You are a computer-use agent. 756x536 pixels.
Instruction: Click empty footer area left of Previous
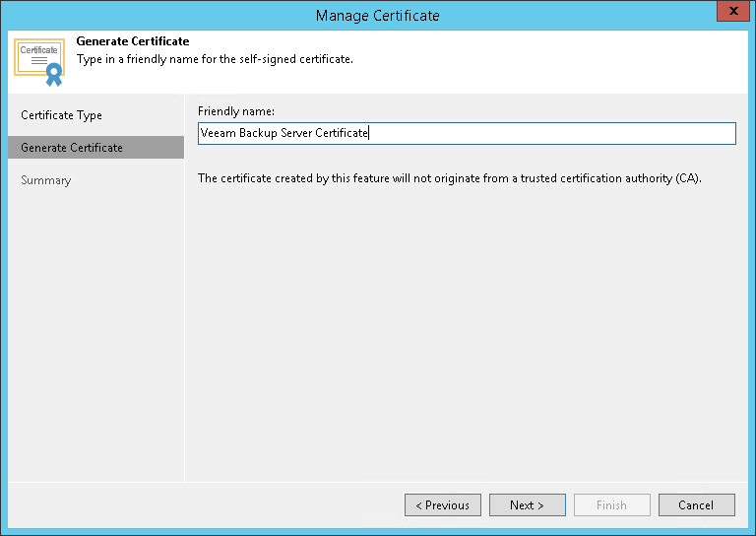[x=197, y=505]
